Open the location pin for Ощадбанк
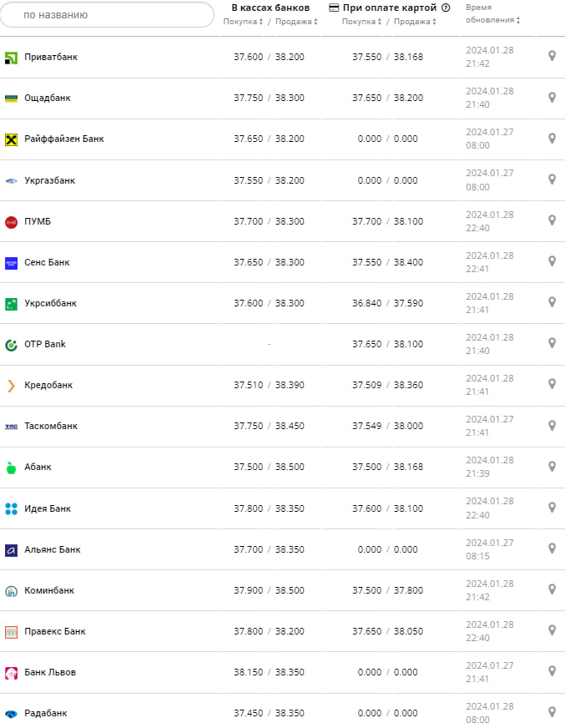 coord(552,97)
